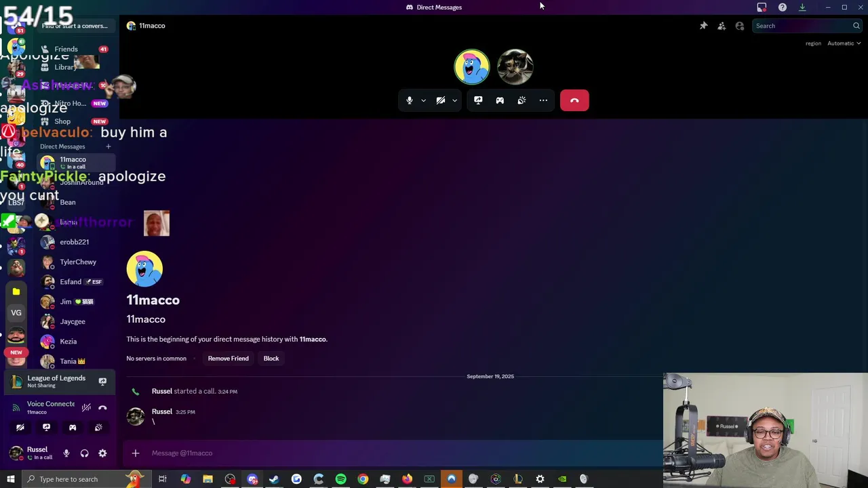Open microphone input options dropdown arrow
Image resolution: width=868 pixels, height=488 pixels.
[423, 100]
